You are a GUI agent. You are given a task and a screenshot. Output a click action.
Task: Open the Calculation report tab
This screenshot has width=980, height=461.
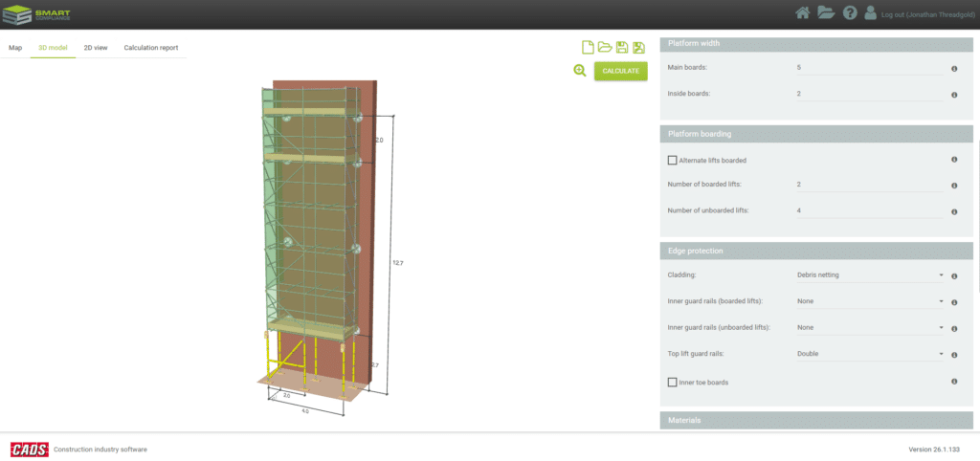coord(150,48)
